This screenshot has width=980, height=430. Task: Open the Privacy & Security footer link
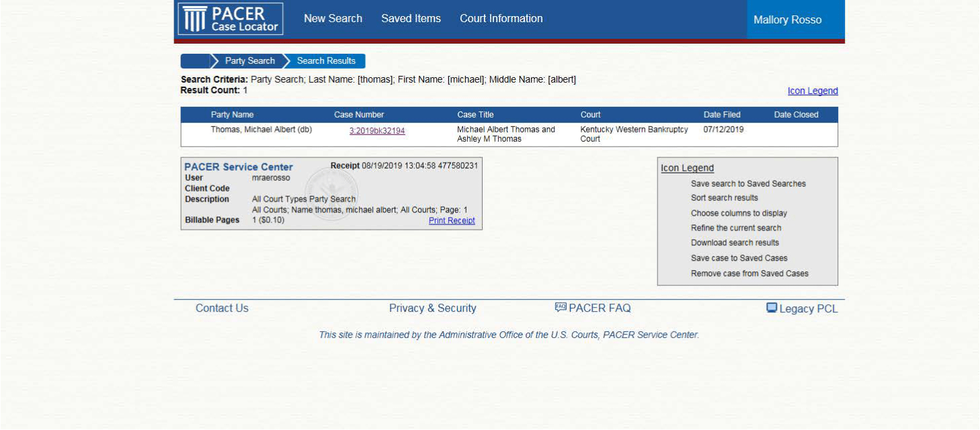[x=432, y=308]
